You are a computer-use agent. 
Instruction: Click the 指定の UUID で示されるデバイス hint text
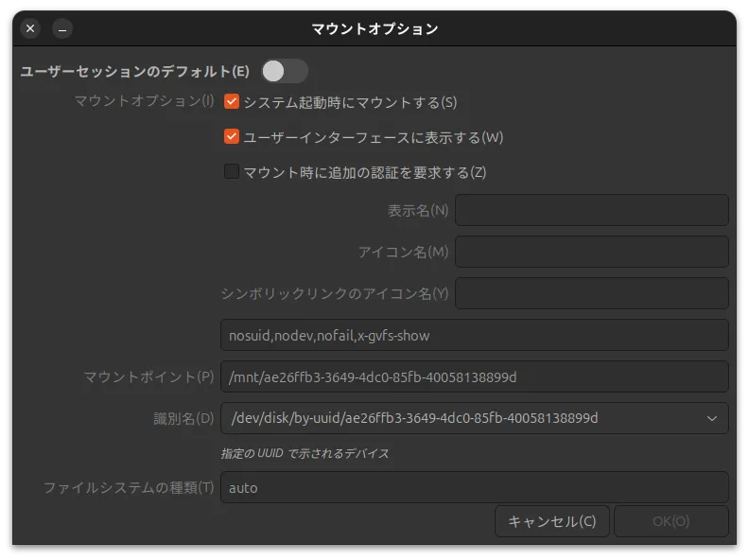tap(305, 453)
